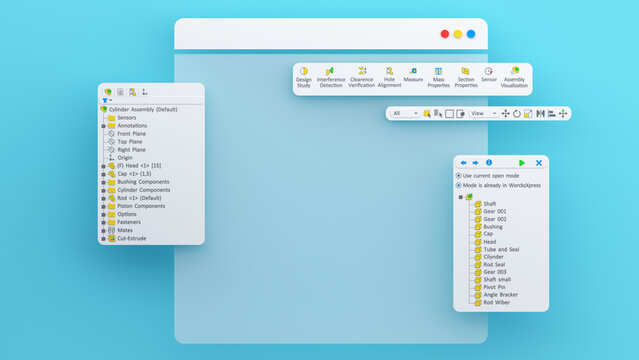639x360 pixels.
Task: Select Mode is already in WorksXpress option
Action: 458,186
